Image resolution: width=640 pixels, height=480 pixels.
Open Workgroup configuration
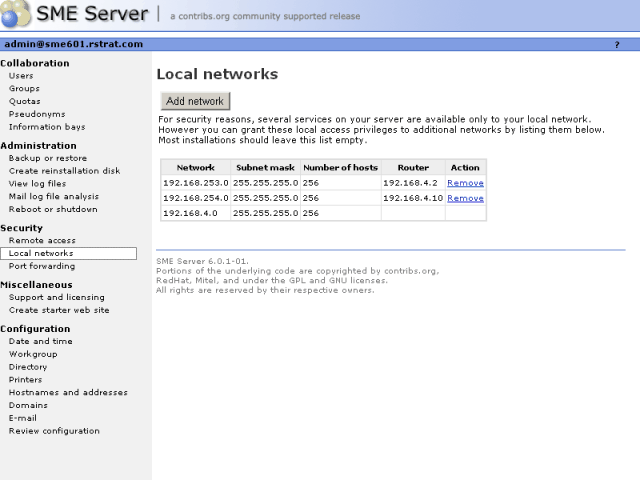click(33, 354)
